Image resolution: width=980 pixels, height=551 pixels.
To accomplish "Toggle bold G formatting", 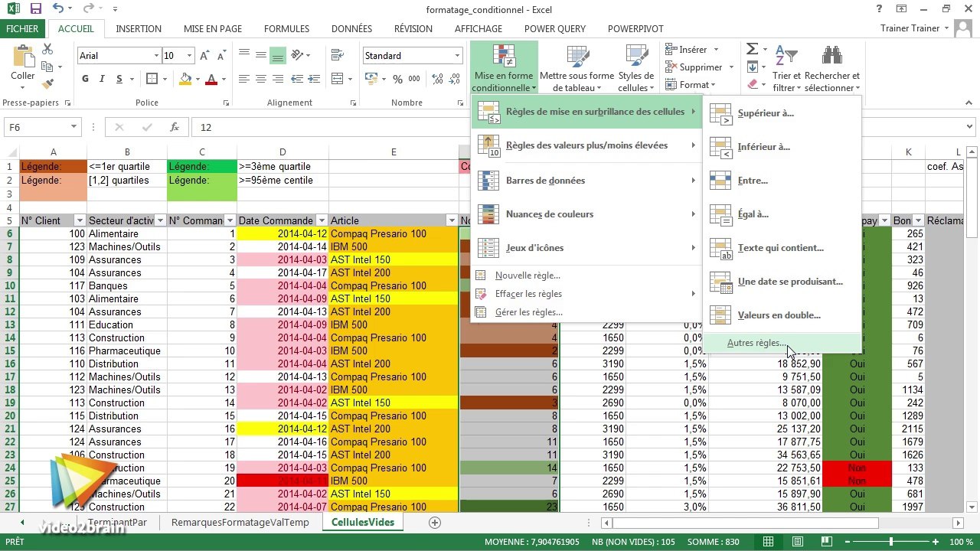I will (85, 79).
